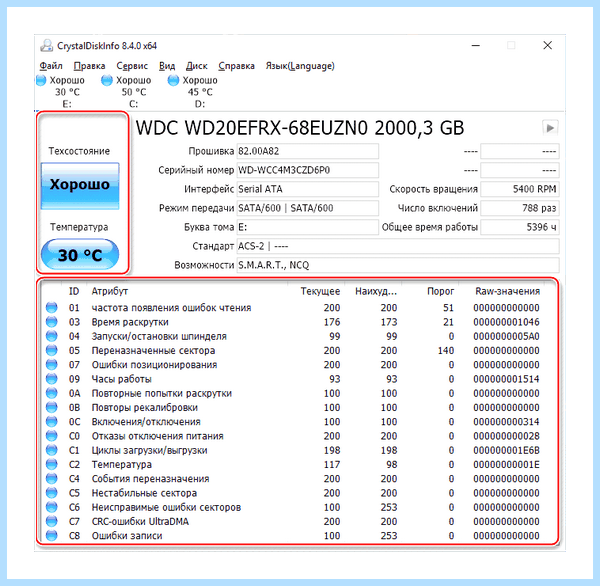The image size is (600, 586).
Task: Click status icon for attribute C6
Action: coord(52,507)
